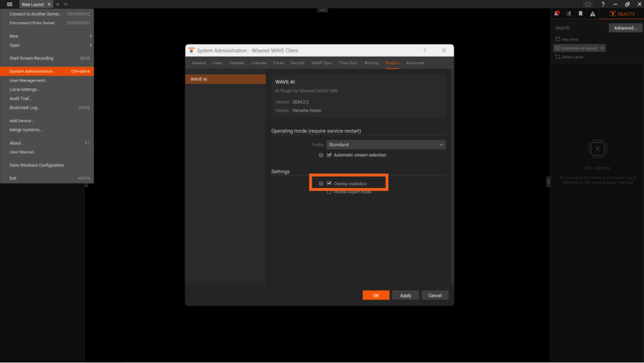Viewport: 644px width, 363px height.
Task: Select the OBJECTS panel tab
Action: tap(622, 14)
